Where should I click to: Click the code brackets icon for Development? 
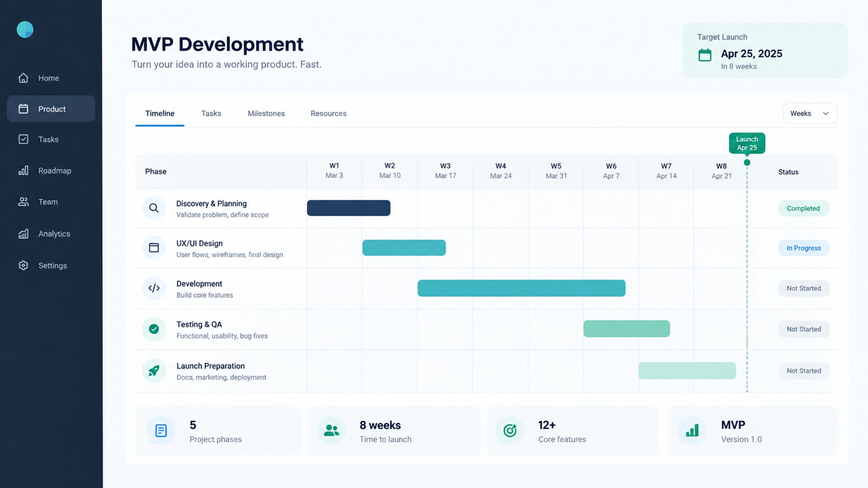click(x=154, y=288)
